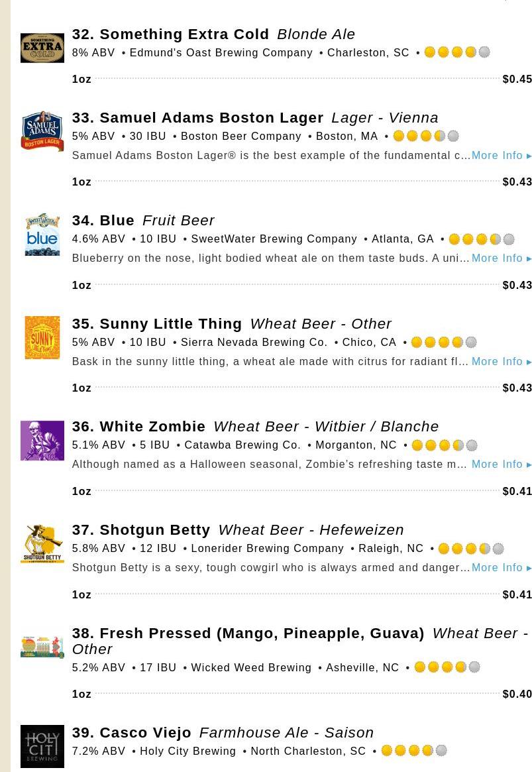Screen dimensions: 532x772
Task: Click the White Zombie purple label icon
Action: click(x=42, y=441)
